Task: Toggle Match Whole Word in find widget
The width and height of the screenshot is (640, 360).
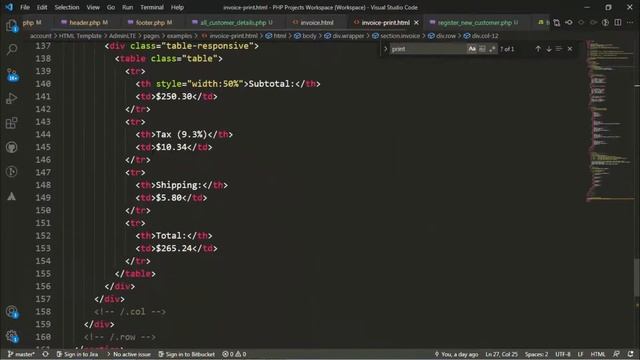Action: [482, 49]
